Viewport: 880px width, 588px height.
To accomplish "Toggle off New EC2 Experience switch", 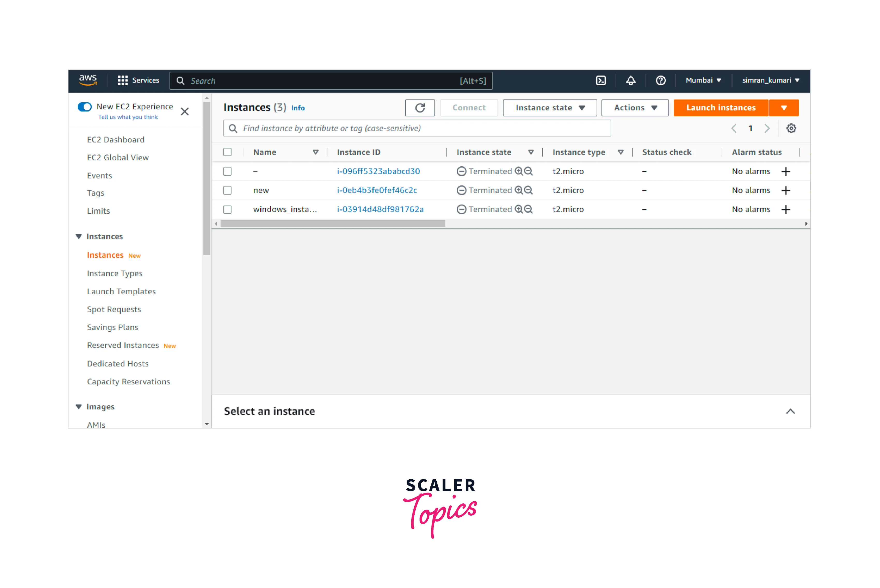I will point(85,107).
